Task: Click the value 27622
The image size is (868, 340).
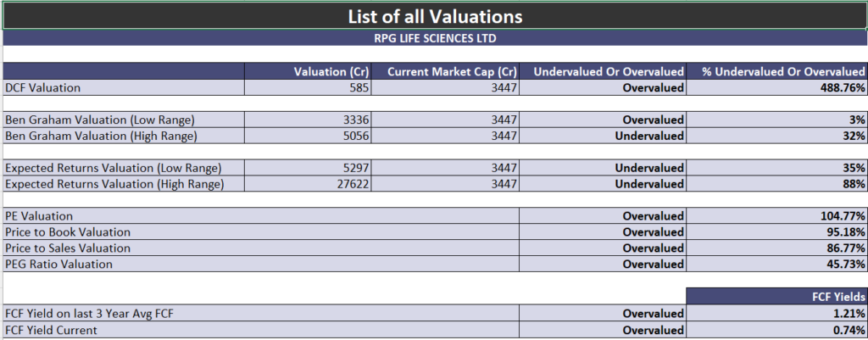Action: click(307, 184)
